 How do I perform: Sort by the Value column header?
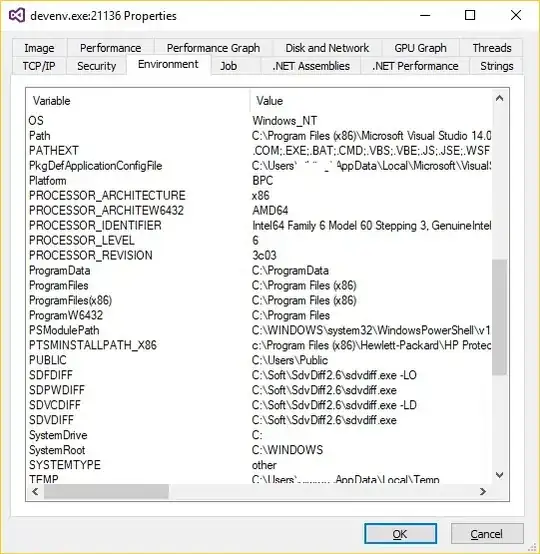pos(371,101)
